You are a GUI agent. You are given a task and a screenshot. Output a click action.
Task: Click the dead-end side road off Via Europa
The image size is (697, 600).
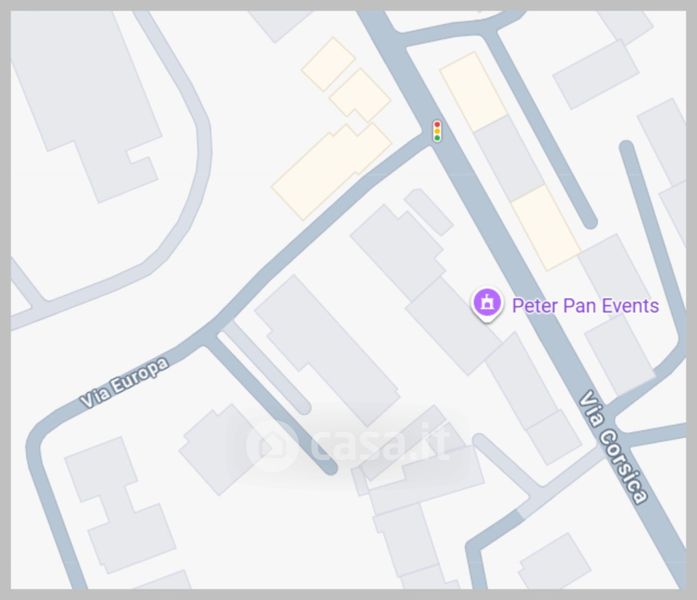point(272,404)
